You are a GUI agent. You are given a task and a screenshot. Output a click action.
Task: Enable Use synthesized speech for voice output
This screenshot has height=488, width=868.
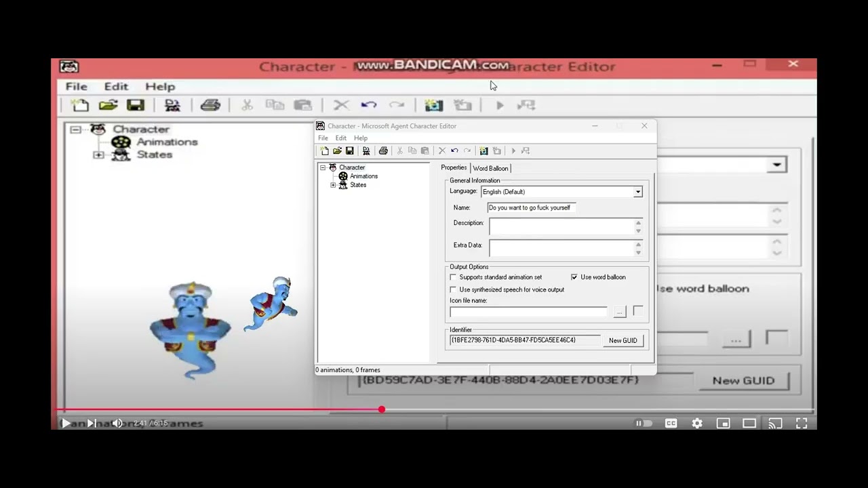point(454,289)
